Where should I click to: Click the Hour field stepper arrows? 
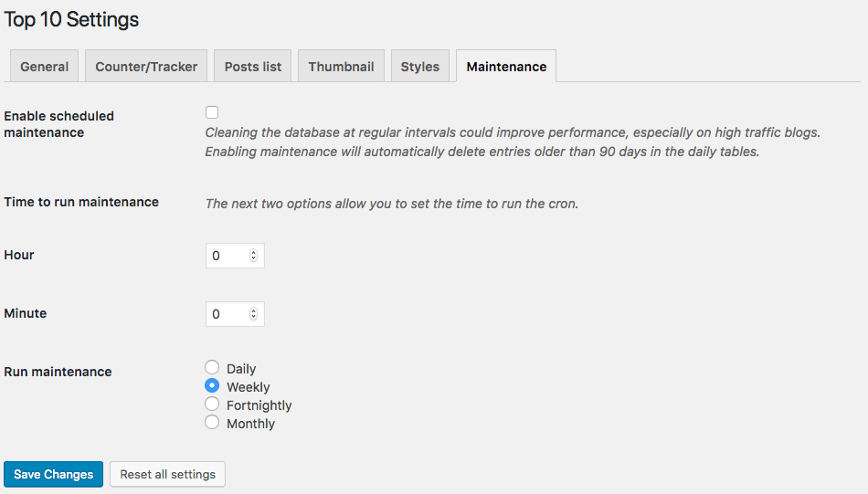pos(253,256)
